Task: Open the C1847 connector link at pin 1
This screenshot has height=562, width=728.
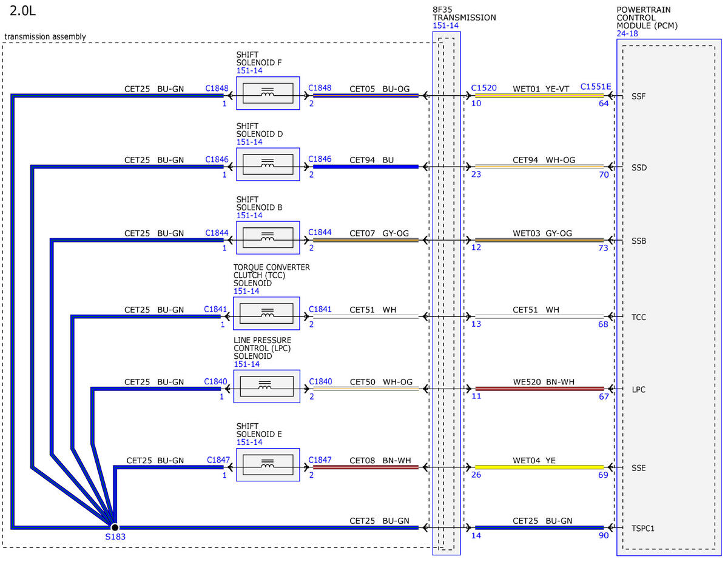Action: click(218, 460)
